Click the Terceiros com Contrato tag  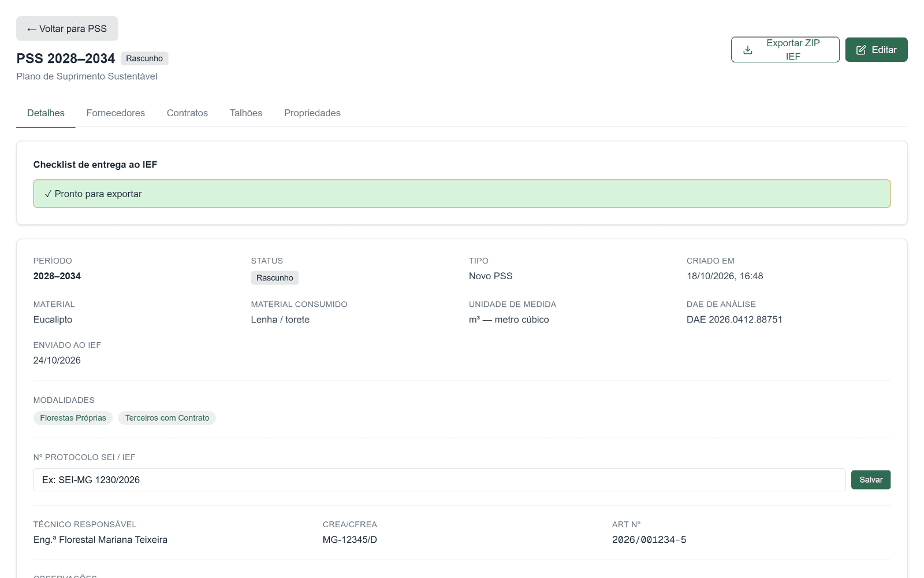tap(167, 418)
